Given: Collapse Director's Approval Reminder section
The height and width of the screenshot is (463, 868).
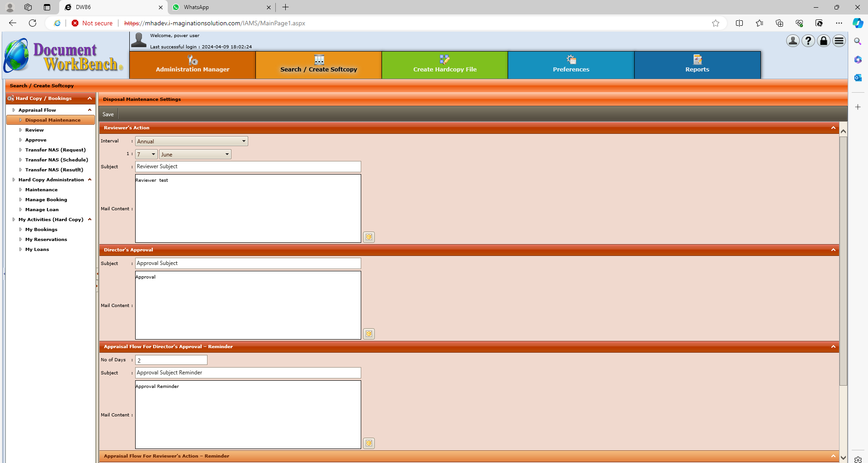Looking at the screenshot, I should tap(833, 347).
